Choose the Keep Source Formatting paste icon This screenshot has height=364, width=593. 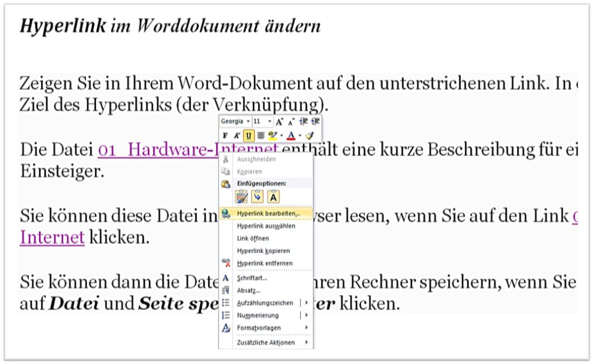[x=241, y=196]
